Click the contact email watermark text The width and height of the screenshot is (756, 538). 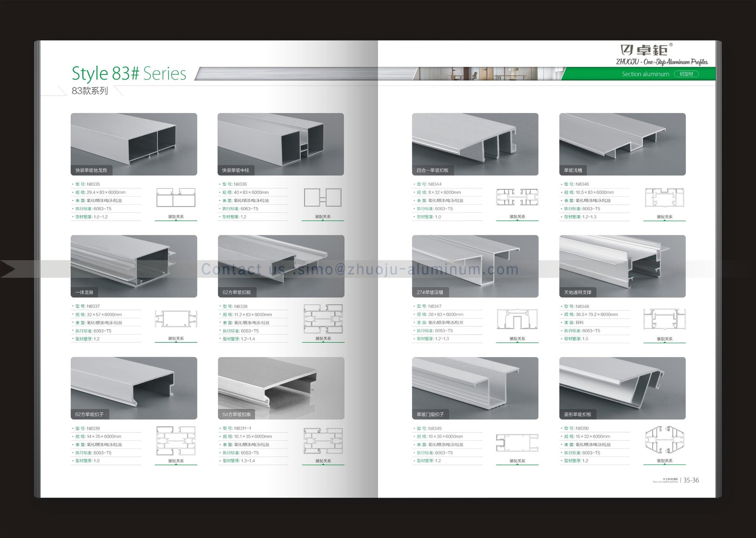pyautogui.click(x=359, y=269)
